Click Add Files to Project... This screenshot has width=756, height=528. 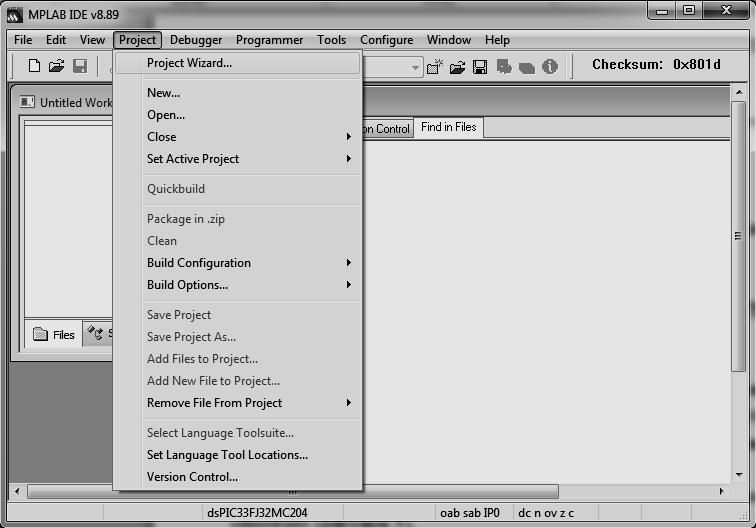pyautogui.click(x=238, y=359)
